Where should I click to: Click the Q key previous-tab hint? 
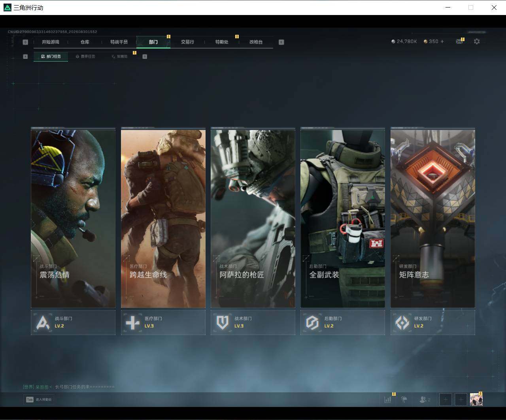click(x=25, y=42)
